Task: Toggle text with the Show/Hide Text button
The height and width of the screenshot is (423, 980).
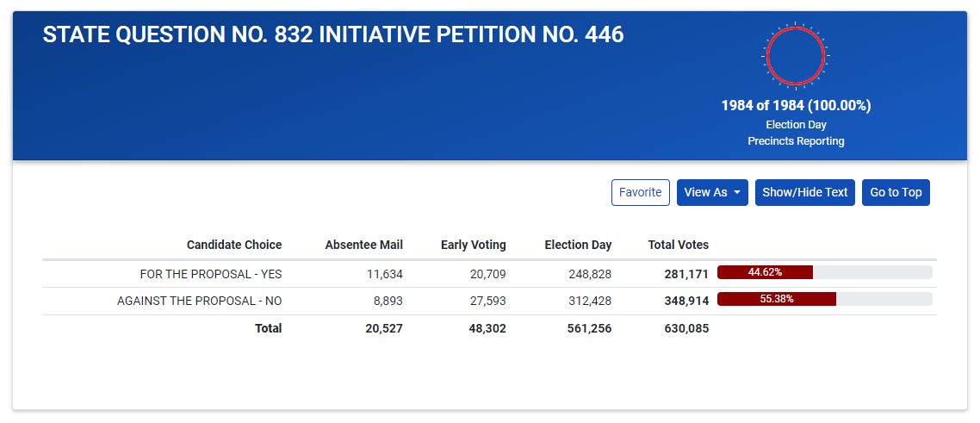Action: click(x=804, y=192)
